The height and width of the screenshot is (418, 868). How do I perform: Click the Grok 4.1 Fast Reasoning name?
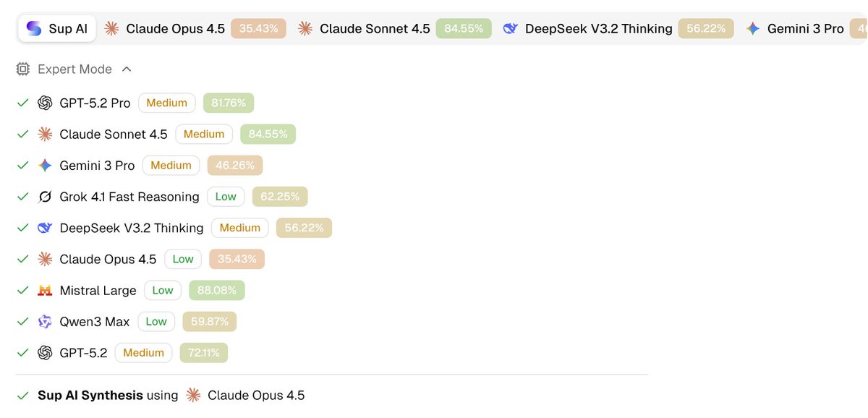tap(129, 197)
